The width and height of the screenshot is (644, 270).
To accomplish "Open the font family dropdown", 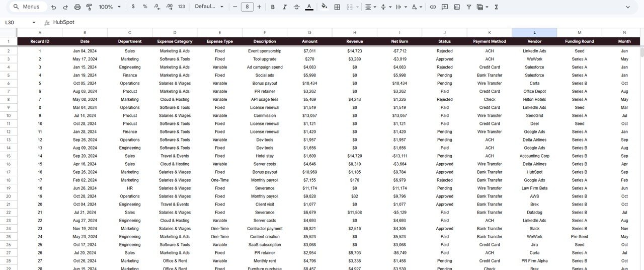I will [209, 7].
